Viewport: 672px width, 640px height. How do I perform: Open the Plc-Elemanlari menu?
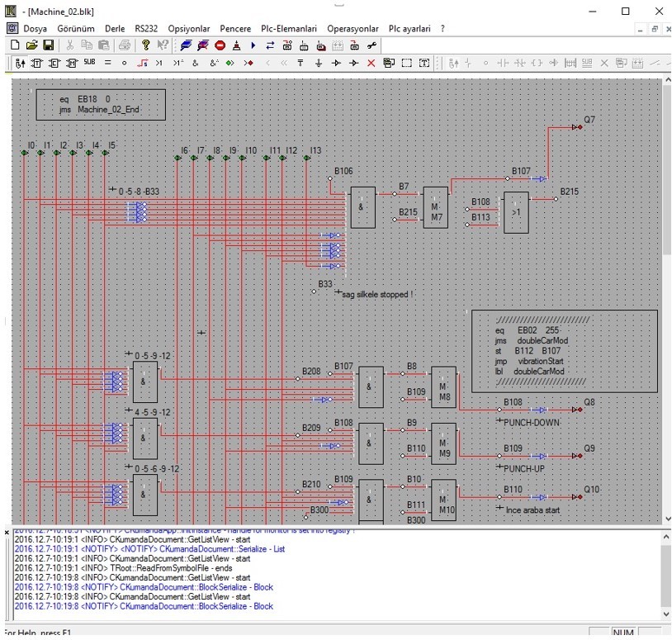[289, 29]
